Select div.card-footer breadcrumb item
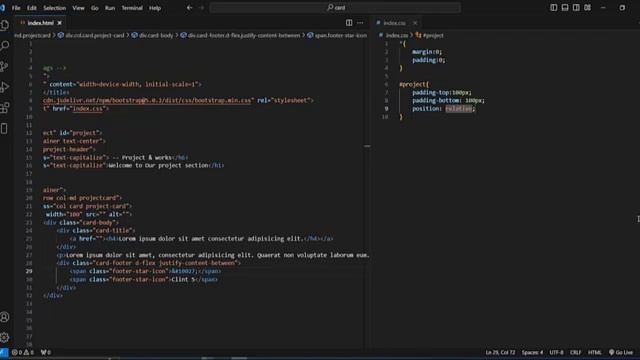The image size is (640, 360). [243, 36]
